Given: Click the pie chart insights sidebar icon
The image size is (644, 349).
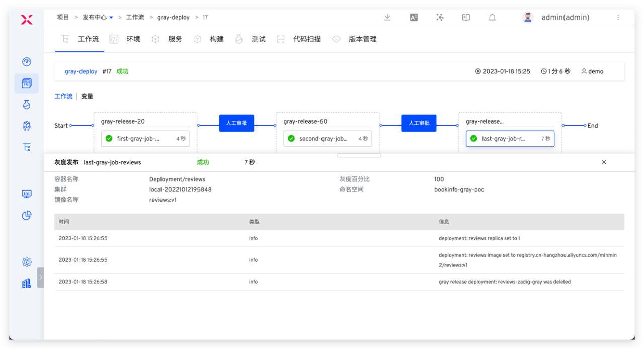Looking at the screenshot, I should pos(27,215).
